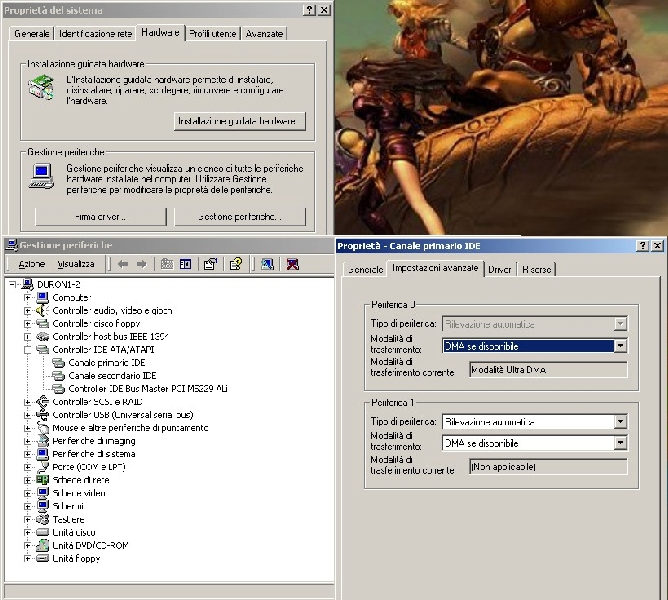Select the Hardware tab in Proprietà del sistema
The image size is (668, 600).
160,32
